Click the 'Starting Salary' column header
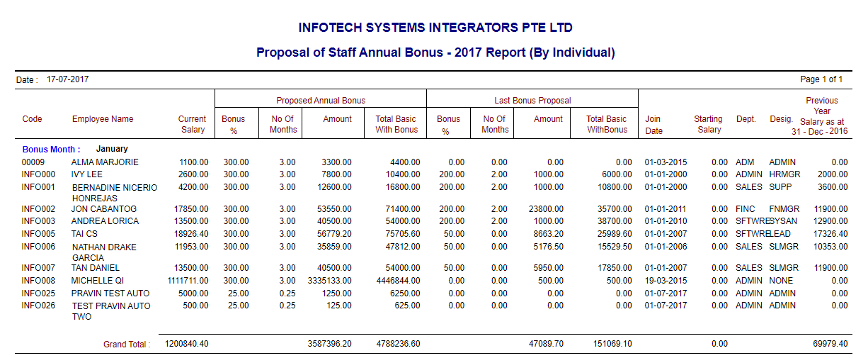This screenshot has height=358, width=868. tap(708, 124)
